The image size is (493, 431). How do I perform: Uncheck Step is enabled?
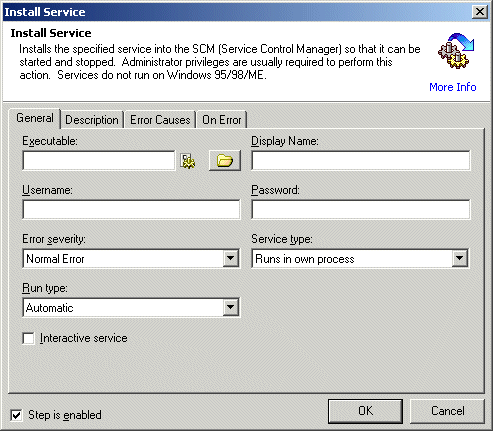(16, 415)
